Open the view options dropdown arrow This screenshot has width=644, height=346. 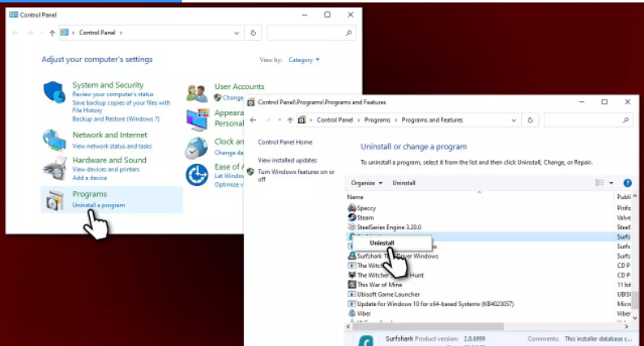[611, 184]
